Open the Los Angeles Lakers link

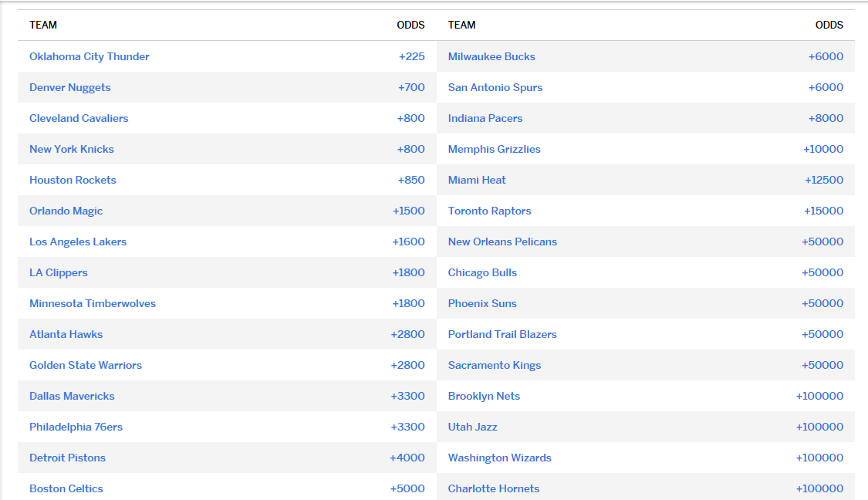(78, 242)
